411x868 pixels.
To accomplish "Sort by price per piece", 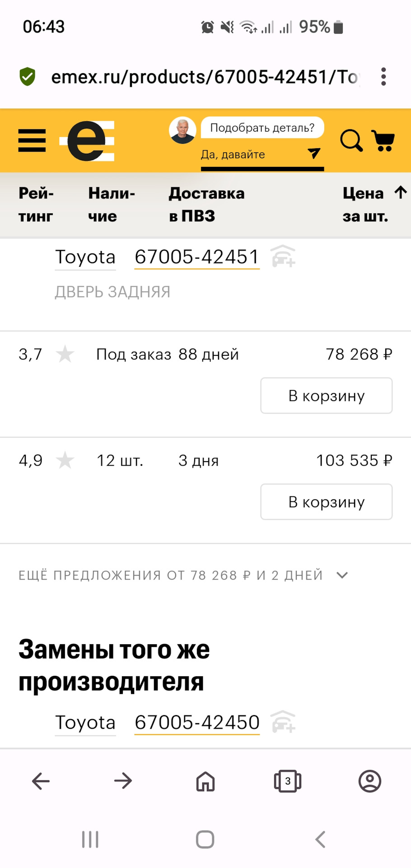I will tap(374, 204).
